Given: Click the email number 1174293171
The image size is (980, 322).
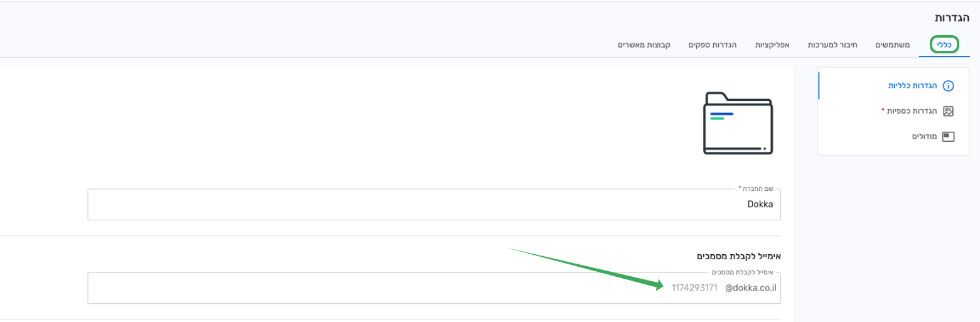Looking at the screenshot, I should tap(694, 288).
